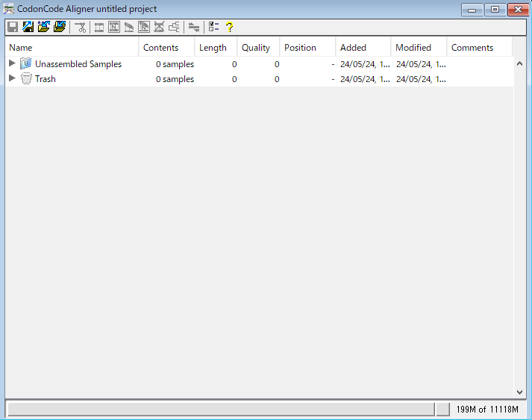Click the Export (floppy with arrow) icon
This screenshot has height=420, width=532.
click(x=28, y=27)
